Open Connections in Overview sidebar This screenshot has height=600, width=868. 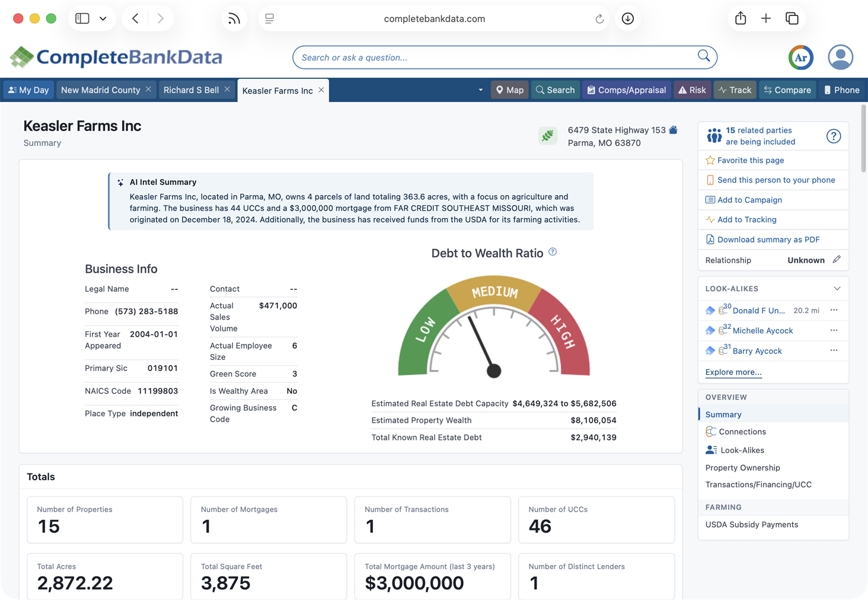coord(742,432)
